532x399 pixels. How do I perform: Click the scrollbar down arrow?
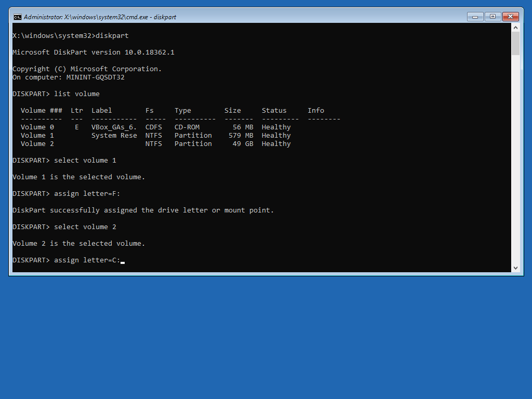[515, 268]
